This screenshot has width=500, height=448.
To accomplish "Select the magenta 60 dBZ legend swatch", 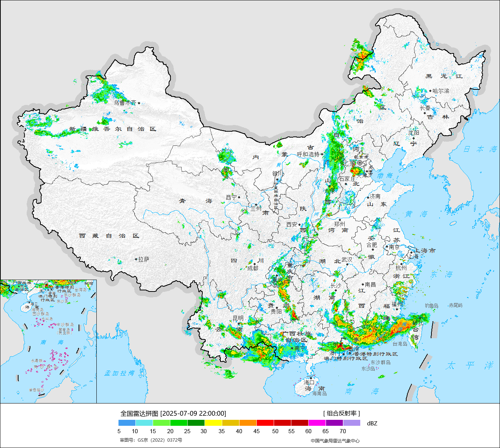I will point(317,423).
